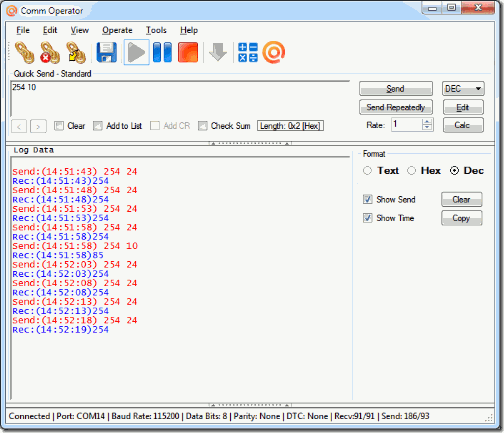Image resolution: width=504 pixels, height=433 pixels.
Task: Select the Text format radio button
Action: [367, 171]
